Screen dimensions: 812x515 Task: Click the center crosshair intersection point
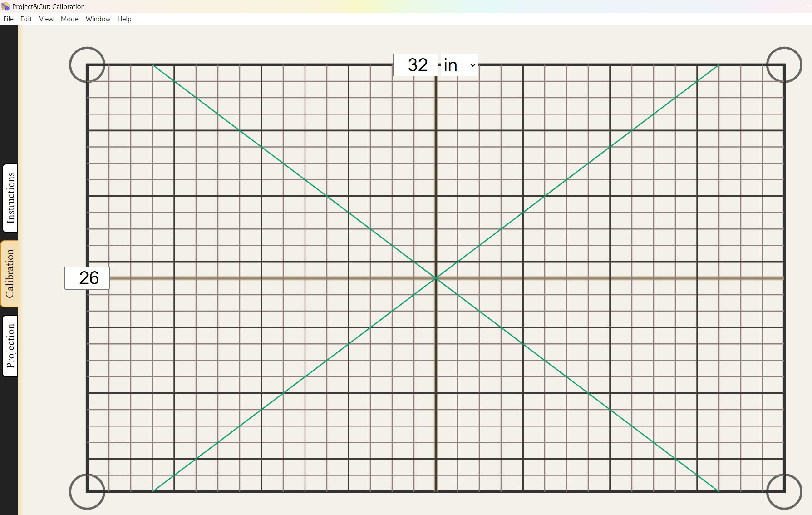(x=435, y=278)
